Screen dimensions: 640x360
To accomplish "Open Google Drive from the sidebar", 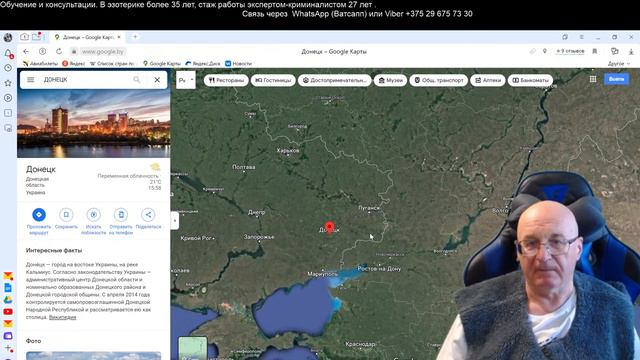I will pos(8,300).
